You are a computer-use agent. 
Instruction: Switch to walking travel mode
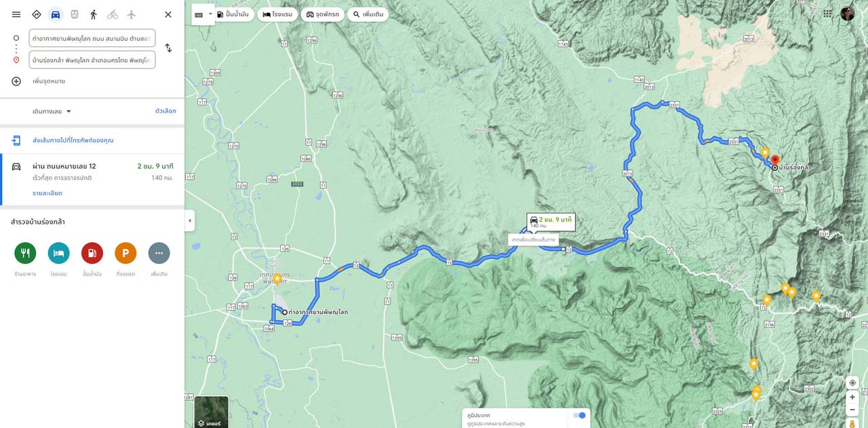point(94,14)
